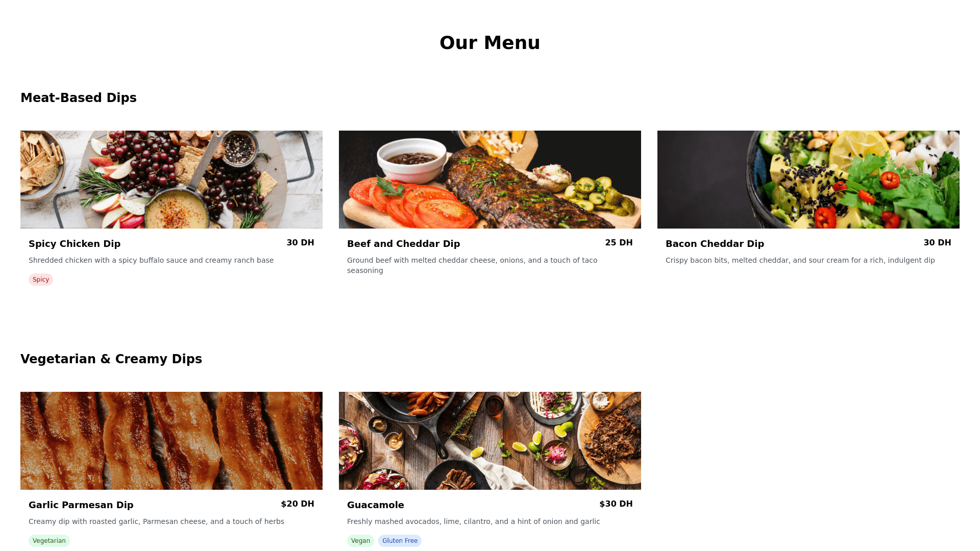The image size is (980, 551).
Task: Click the Our Menu page title
Action: point(490,43)
